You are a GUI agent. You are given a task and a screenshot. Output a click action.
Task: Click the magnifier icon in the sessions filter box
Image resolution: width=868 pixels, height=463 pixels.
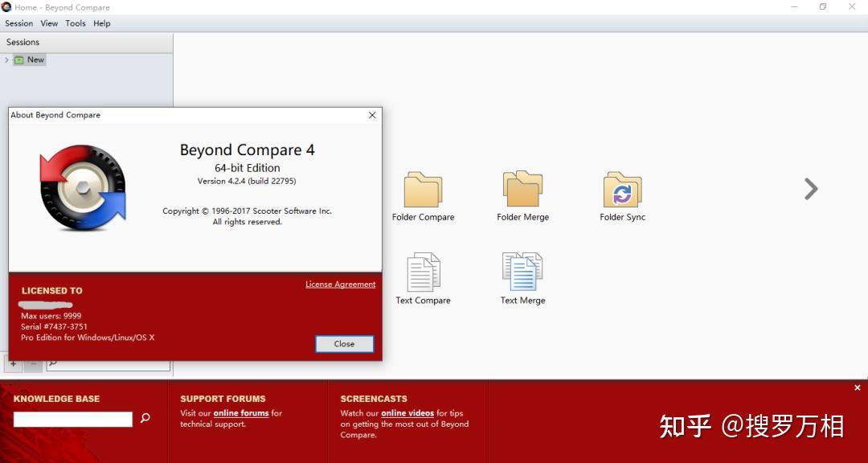[52, 363]
